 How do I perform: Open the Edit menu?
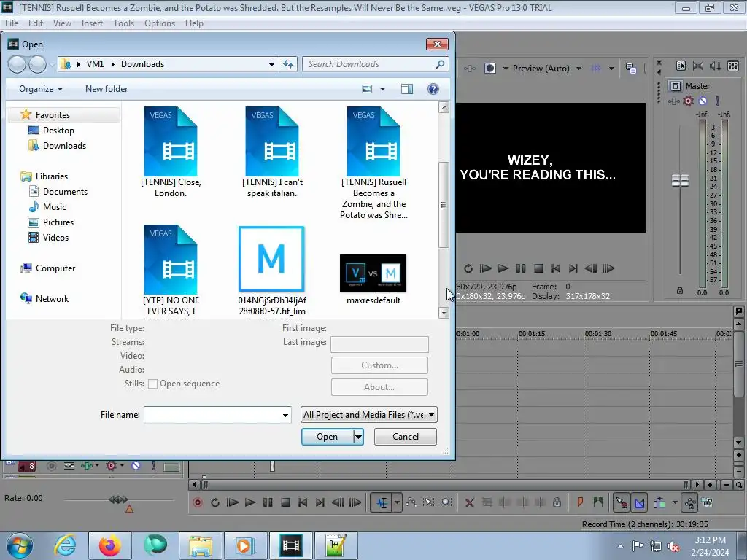(36, 23)
